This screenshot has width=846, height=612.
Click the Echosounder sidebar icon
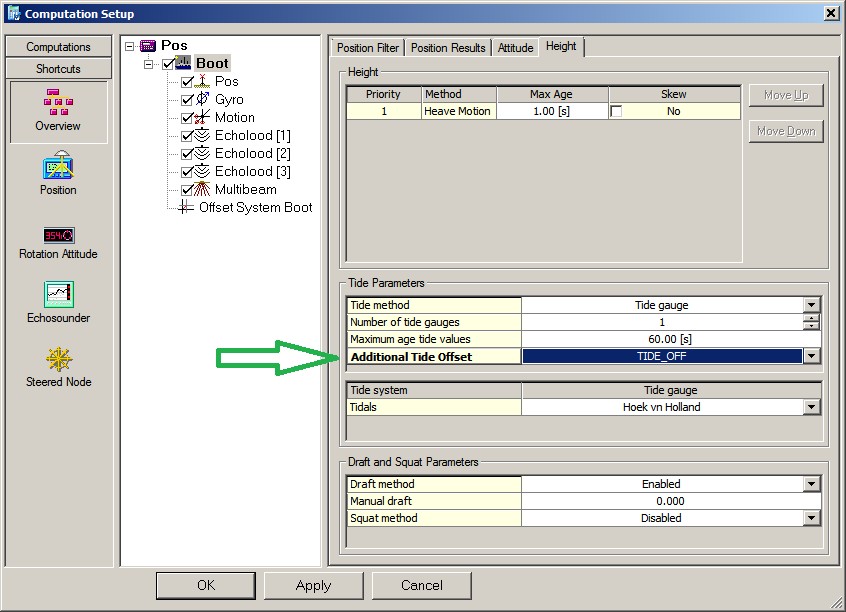[x=58, y=295]
